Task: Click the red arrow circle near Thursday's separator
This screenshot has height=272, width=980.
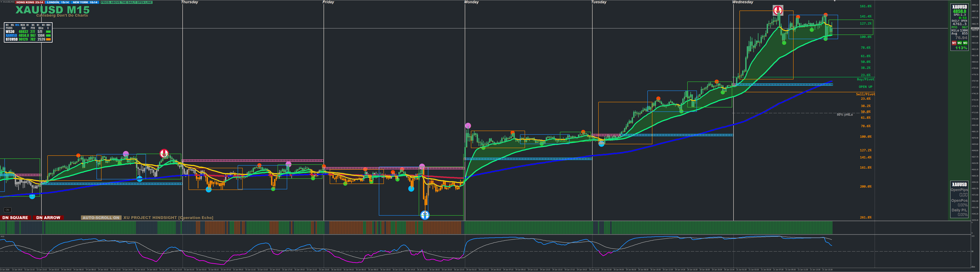Action: (x=164, y=153)
